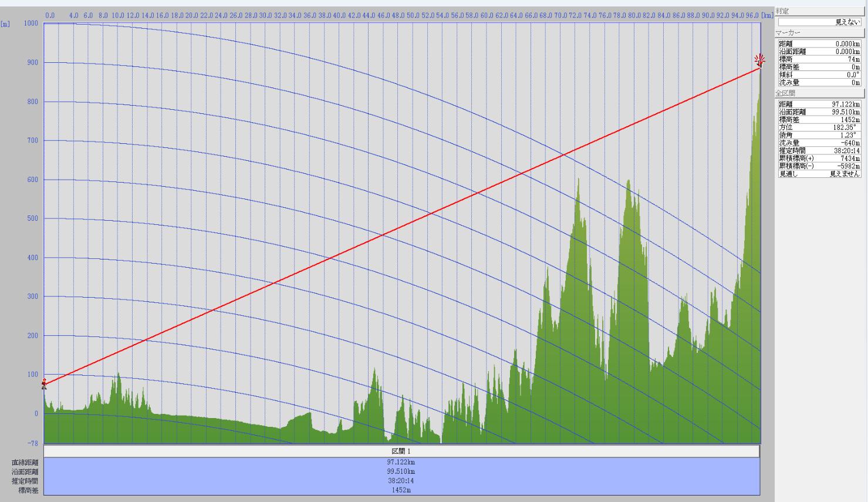Click the 1000 elevation axis label
Viewport: 868px width, 502px height.
[31, 23]
